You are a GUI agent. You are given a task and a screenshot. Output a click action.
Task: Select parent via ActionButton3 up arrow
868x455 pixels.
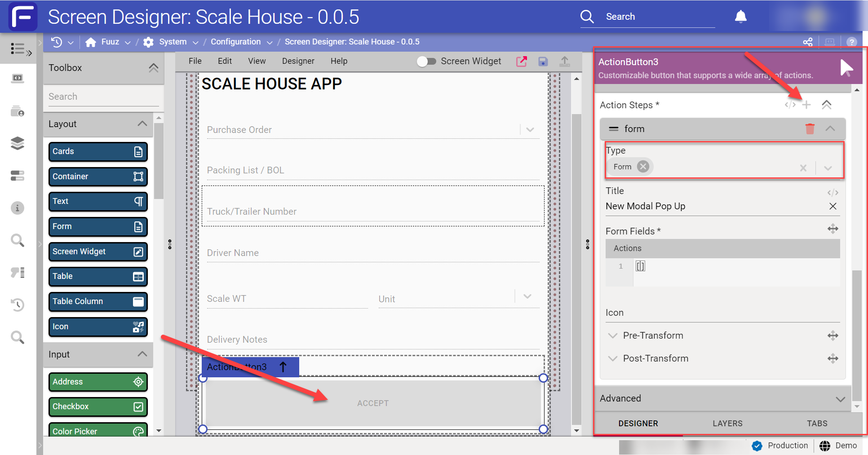click(283, 367)
